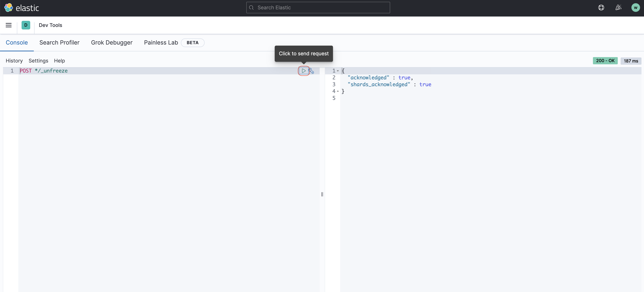This screenshot has width=644, height=292.
Task: Click the green D space avatar
Action: 26,25
